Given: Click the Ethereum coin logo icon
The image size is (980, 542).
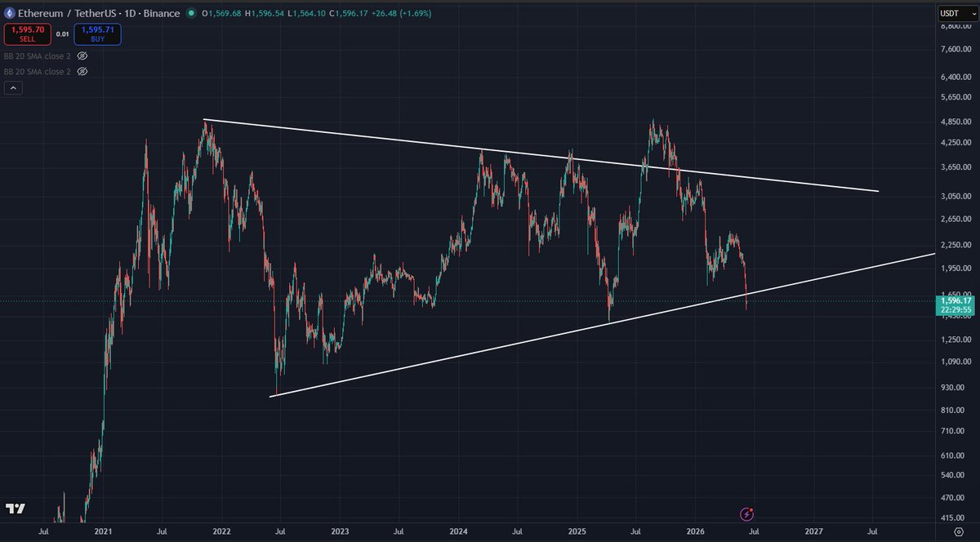Looking at the screenshot, I should [x=11, y=13].
